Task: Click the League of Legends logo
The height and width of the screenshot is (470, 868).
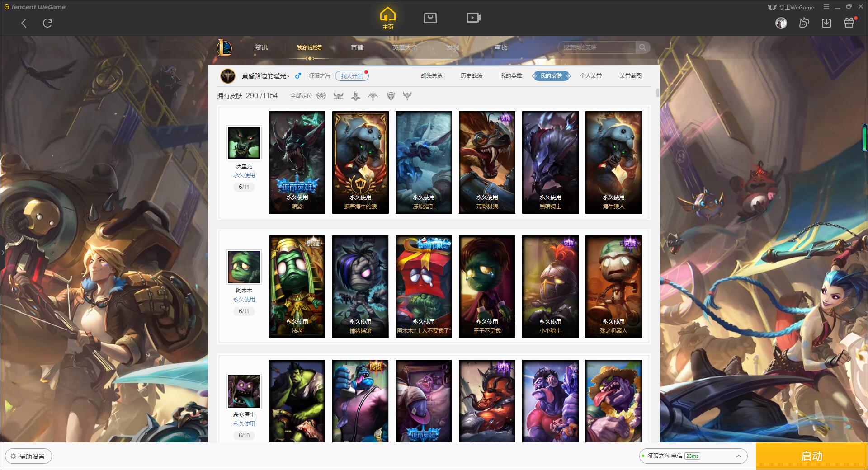Action: coord(225,47)
